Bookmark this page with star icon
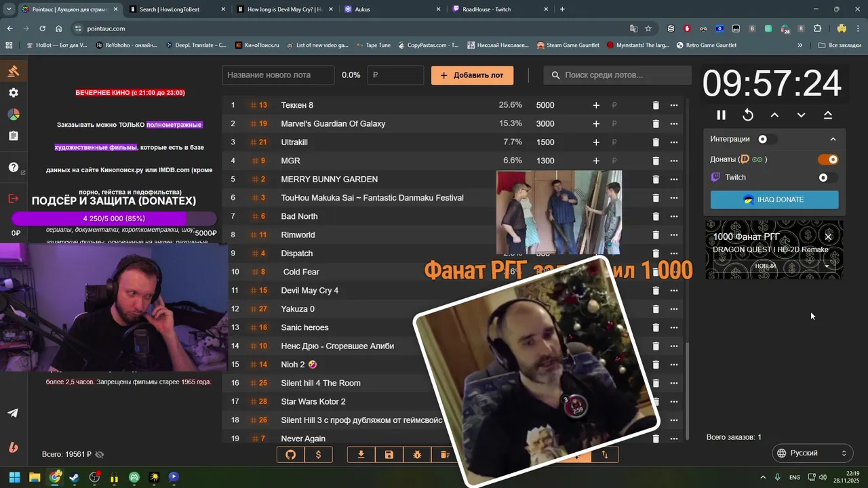The image size is (868, 488). [648, 28]
